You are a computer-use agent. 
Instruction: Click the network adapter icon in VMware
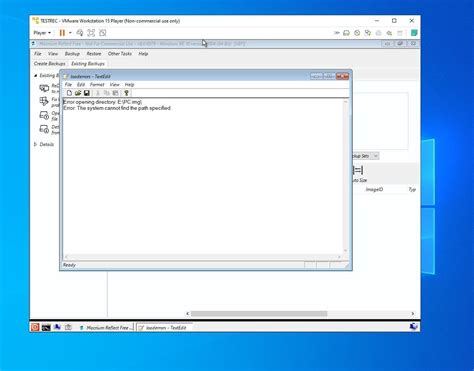point(368,33)
